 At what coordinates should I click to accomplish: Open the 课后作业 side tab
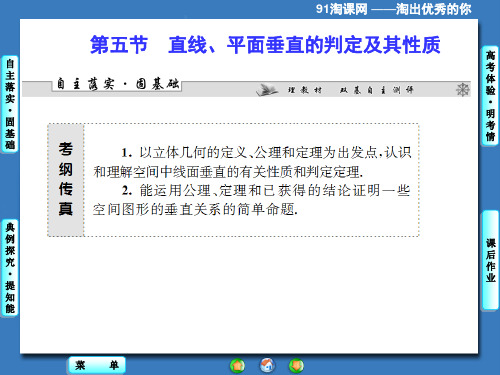pyautogui.click(x=490, y=260)
